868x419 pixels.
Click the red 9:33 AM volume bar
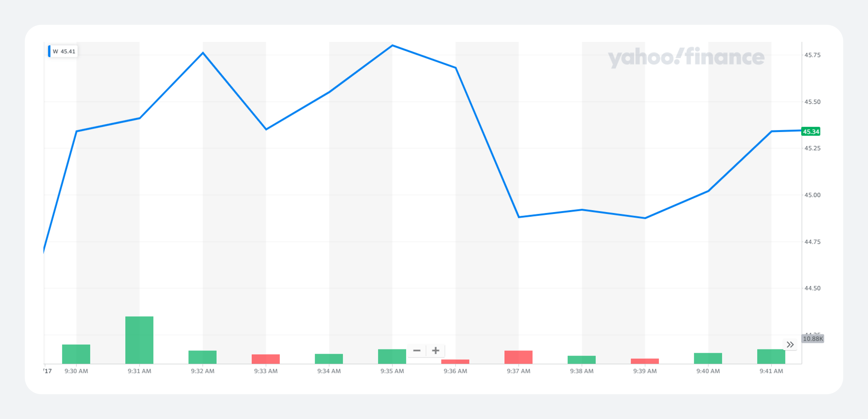coord(265,359)
